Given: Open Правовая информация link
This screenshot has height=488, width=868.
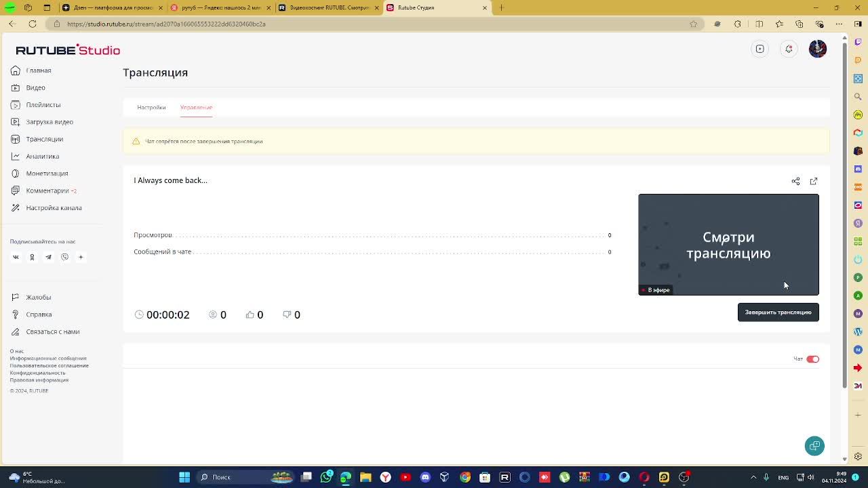Looking at the screenshot, I should coord(39,380).
